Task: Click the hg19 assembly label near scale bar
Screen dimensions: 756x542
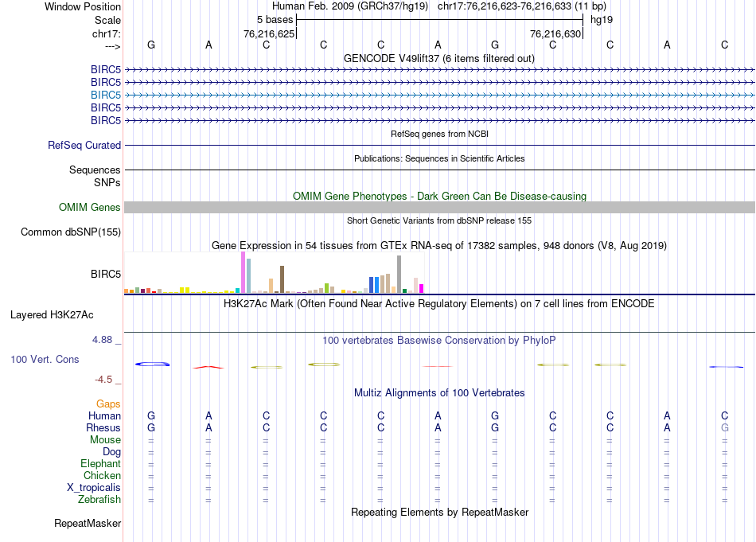Action: pos(602,20)
